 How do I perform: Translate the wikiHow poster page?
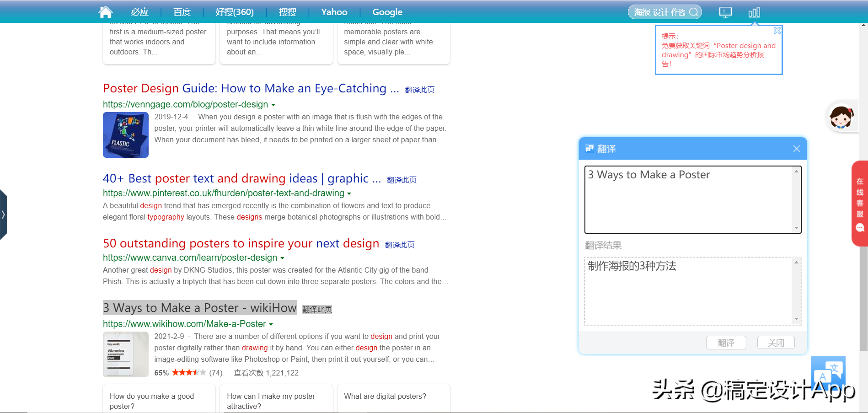click(317, 309)
